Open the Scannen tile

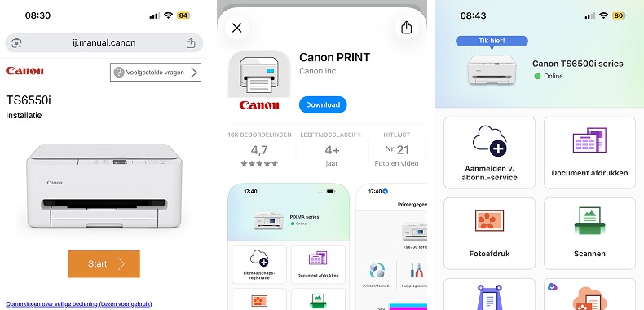[589, 233]
